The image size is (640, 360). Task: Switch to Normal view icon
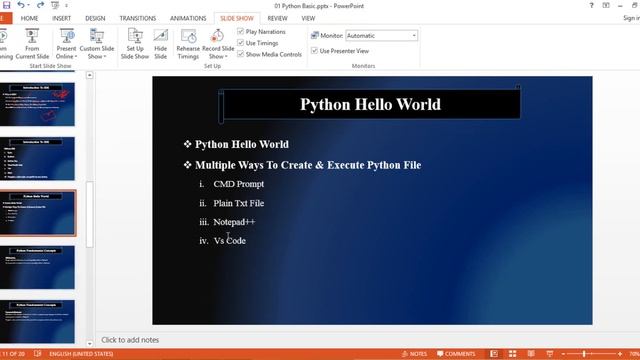coord(493,354)
